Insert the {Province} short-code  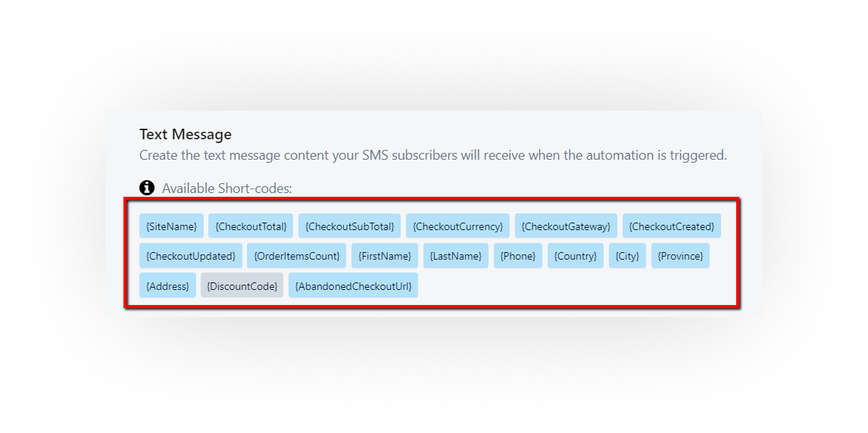point(680,256)
